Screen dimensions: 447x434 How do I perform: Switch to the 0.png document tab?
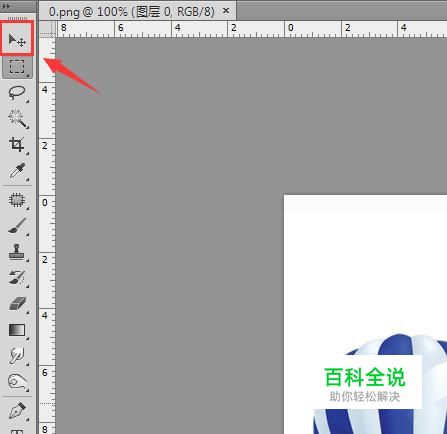point(131,12)
